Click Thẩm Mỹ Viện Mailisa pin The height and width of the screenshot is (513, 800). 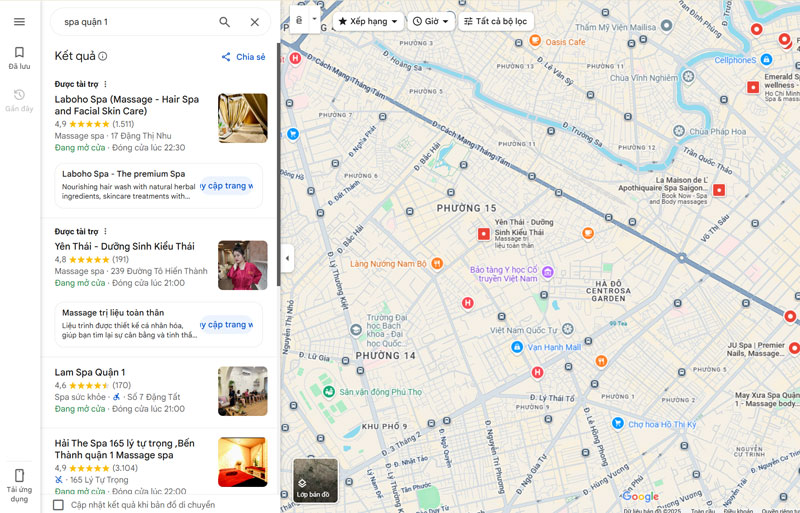pos(666,25)
